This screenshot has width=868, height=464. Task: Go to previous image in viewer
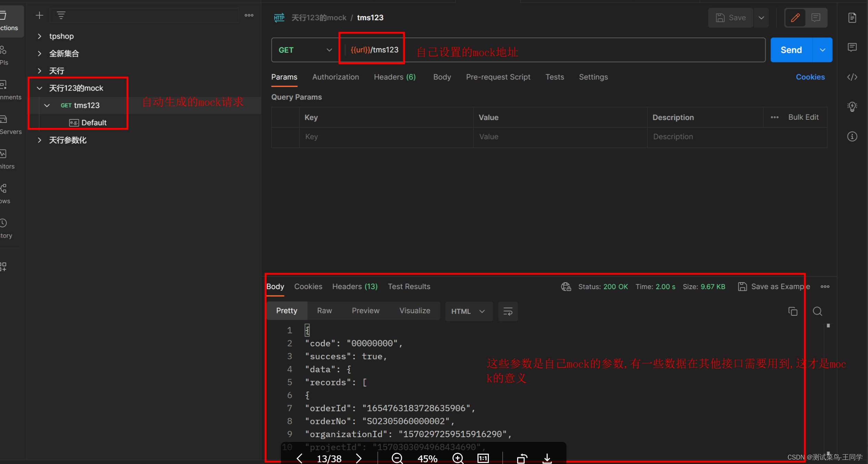tap(299, 458)
